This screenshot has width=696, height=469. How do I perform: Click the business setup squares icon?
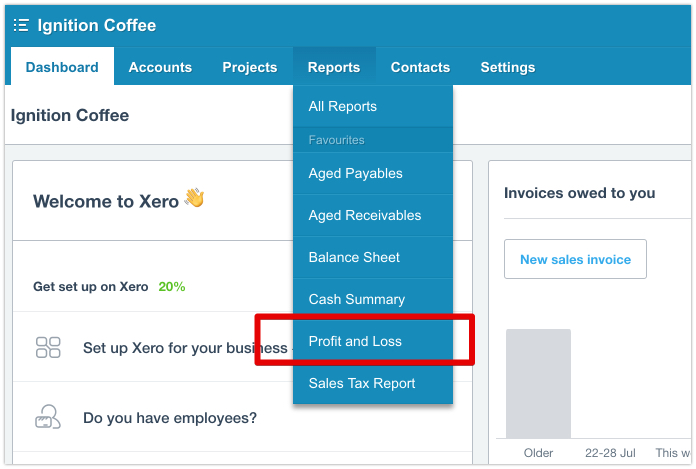48,348
